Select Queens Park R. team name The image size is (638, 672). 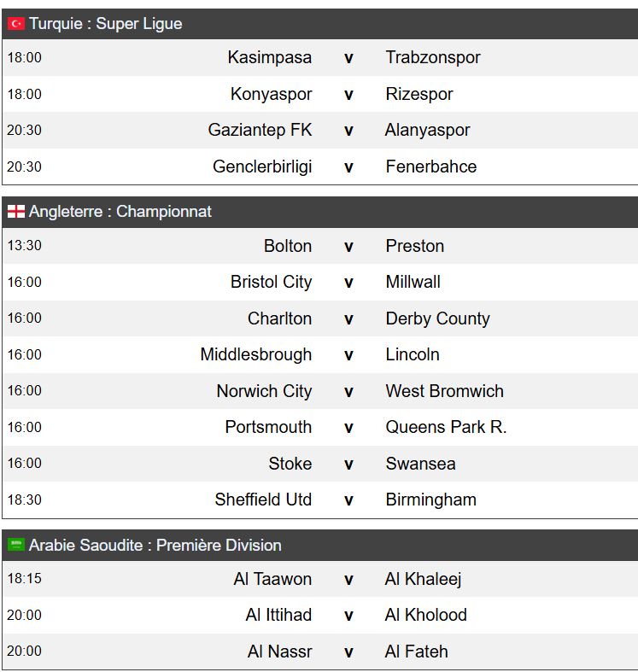[446, 427]
